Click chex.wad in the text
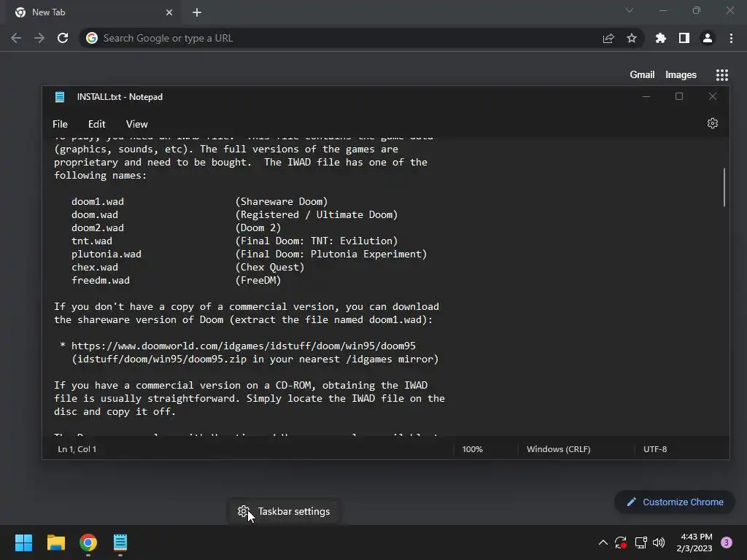The image size is (747, 560). click(x=95, y=267)
